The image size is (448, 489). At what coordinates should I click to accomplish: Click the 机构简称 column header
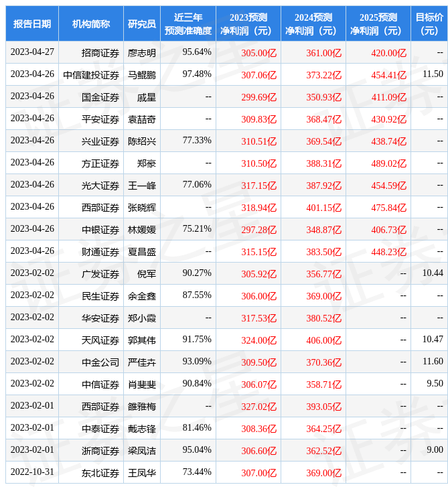[90, 23]
